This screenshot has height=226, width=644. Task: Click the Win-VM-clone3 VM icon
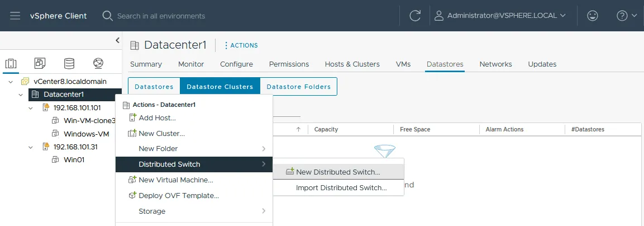(x=56, y=121)
